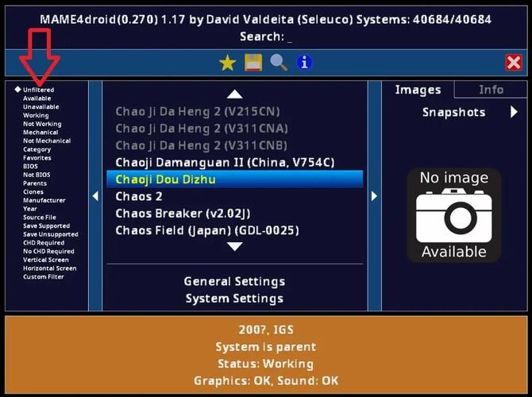Choose the Save Supported filter
Image resolution: width=532 pixels, height=397 pixels.
pyautogui.click(x=47, y=225)
